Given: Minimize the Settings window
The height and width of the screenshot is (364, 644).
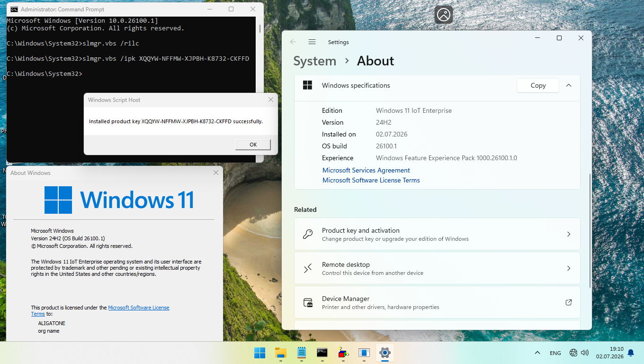Looking at the screenshot, I should [537, 38].
